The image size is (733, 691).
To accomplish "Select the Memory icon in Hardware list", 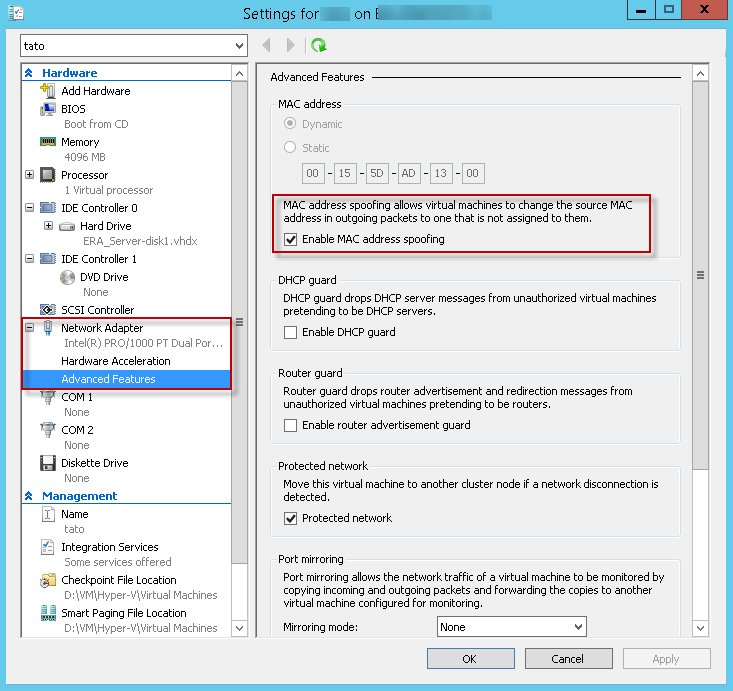I will click(47, 142).
